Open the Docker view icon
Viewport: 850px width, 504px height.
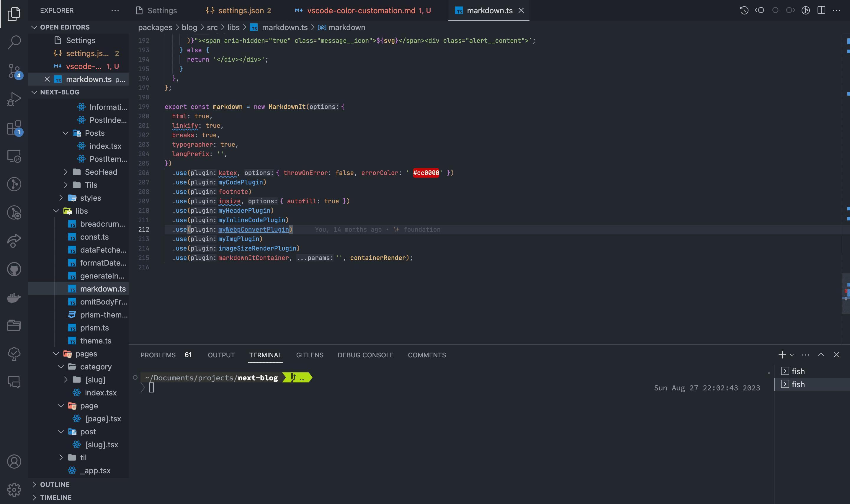(14, 297)
